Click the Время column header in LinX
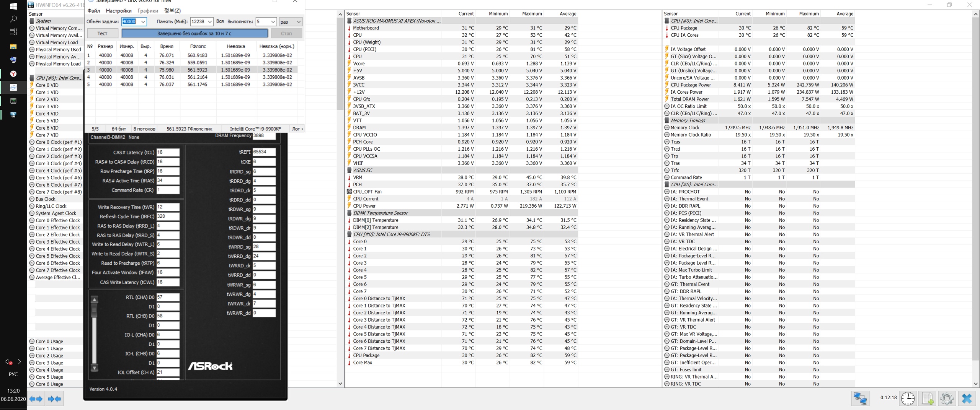The width and height of the screenshot is (980, 410). [x=167, y=46]
